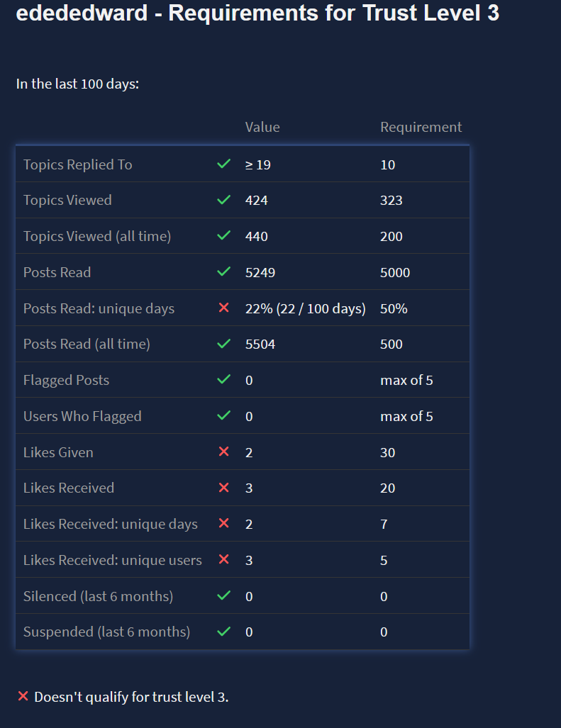The height and width of the screenshot is (728, 561).
Task: Click the 22% (22 / 100 days) value
Action: pos(305,308)
